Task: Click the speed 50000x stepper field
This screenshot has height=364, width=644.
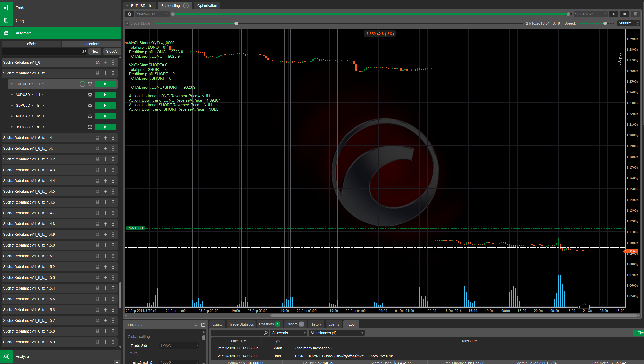Action: pos(628,23)
